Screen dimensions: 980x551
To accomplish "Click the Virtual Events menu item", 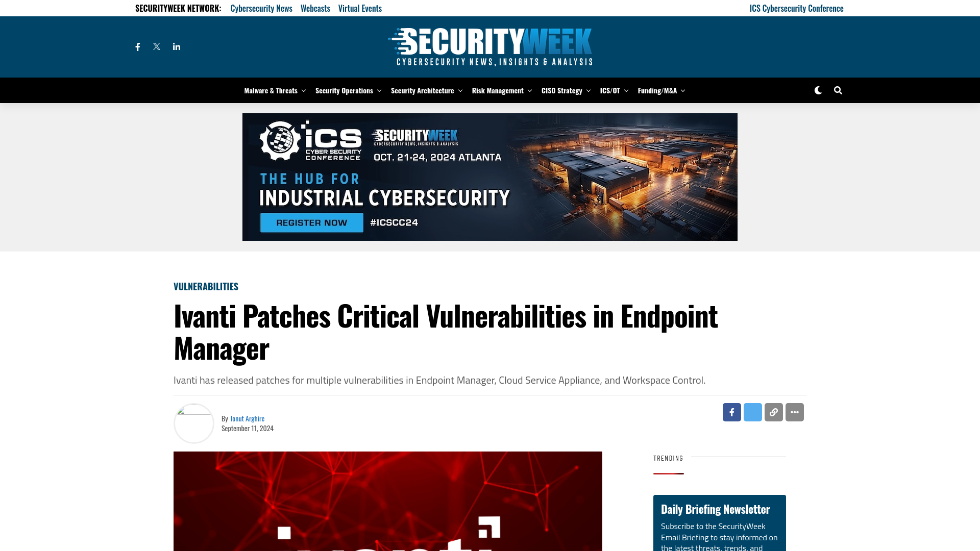I will [360, 8].
